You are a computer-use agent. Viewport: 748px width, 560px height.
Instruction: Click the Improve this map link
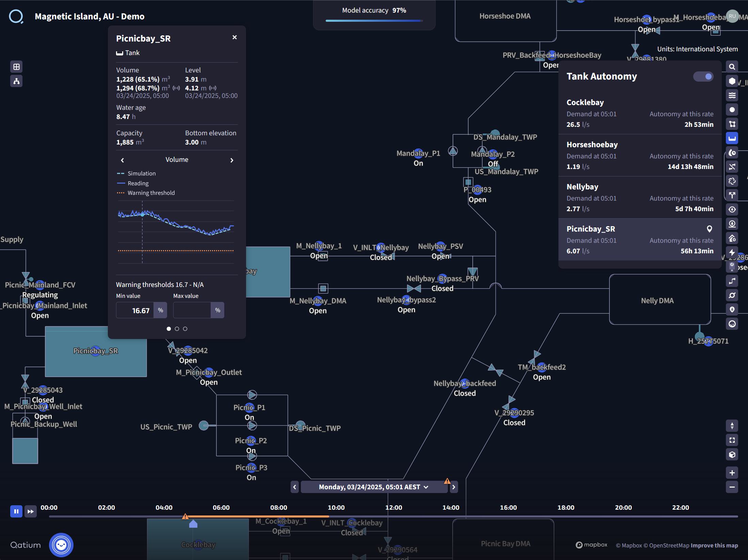coord(714,545)
